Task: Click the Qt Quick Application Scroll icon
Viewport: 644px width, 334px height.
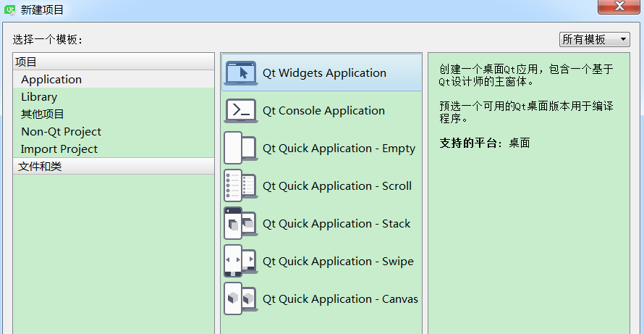Action: 241,186
